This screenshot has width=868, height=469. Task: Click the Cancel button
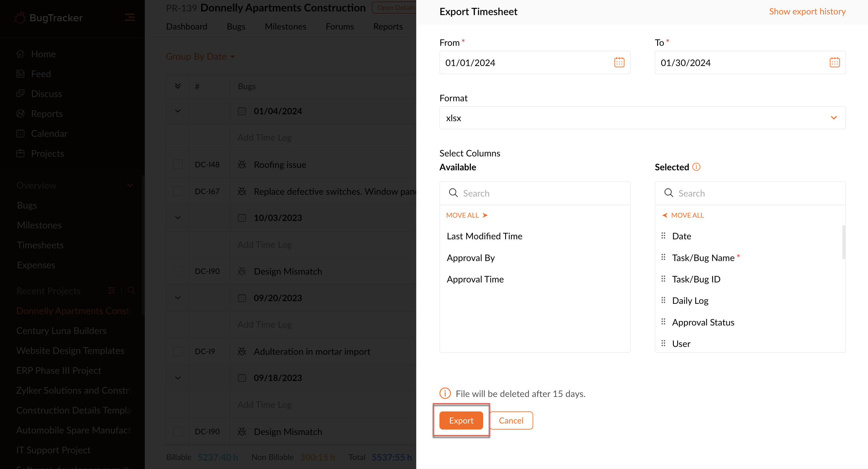tap(511, 420)
